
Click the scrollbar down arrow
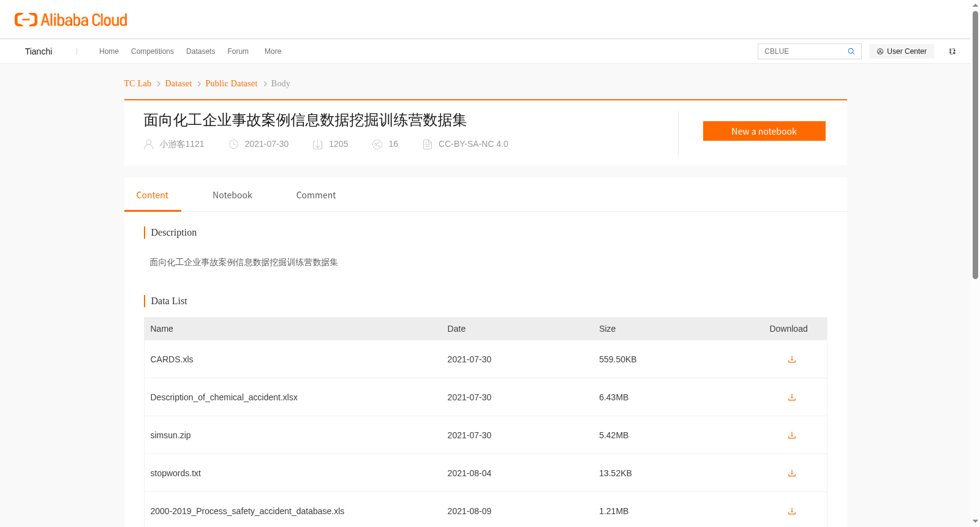point(975,521)
